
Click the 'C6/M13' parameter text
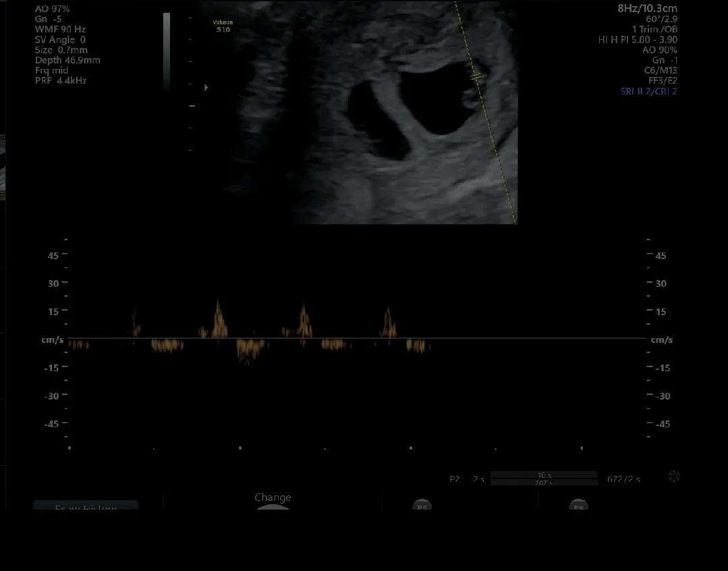(x=661, y=70)
